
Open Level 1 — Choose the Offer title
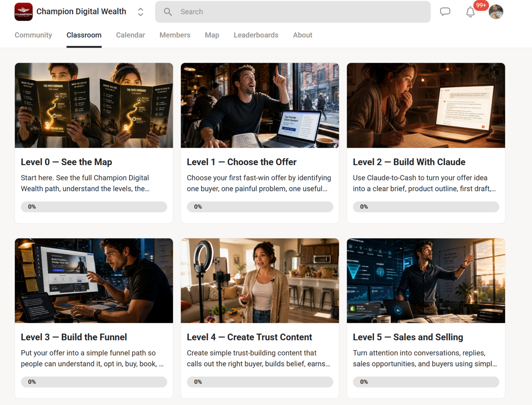(x=242, y=162)
